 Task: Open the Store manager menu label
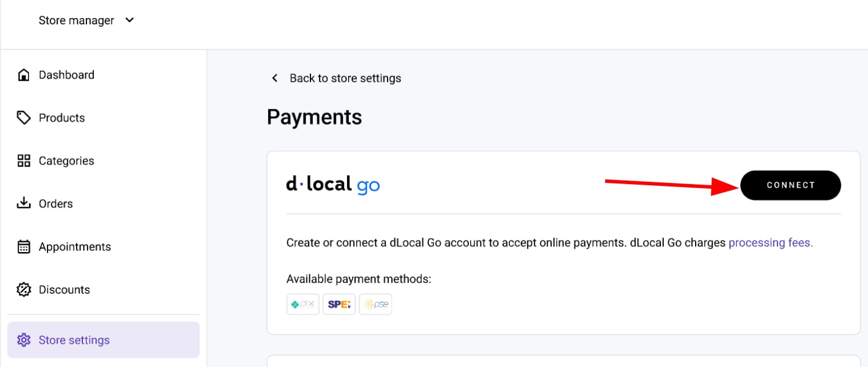coord(76,20)
